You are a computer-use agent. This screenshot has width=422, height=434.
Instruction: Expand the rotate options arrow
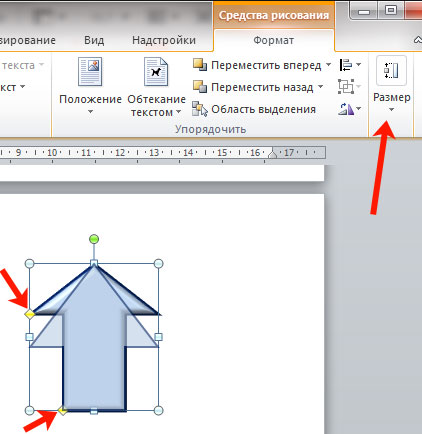359,108
